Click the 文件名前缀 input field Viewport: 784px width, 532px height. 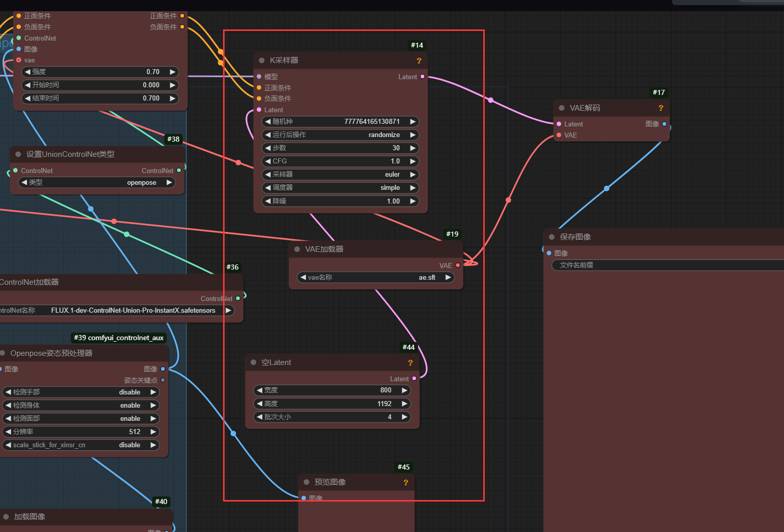click(x=668, y=265)
